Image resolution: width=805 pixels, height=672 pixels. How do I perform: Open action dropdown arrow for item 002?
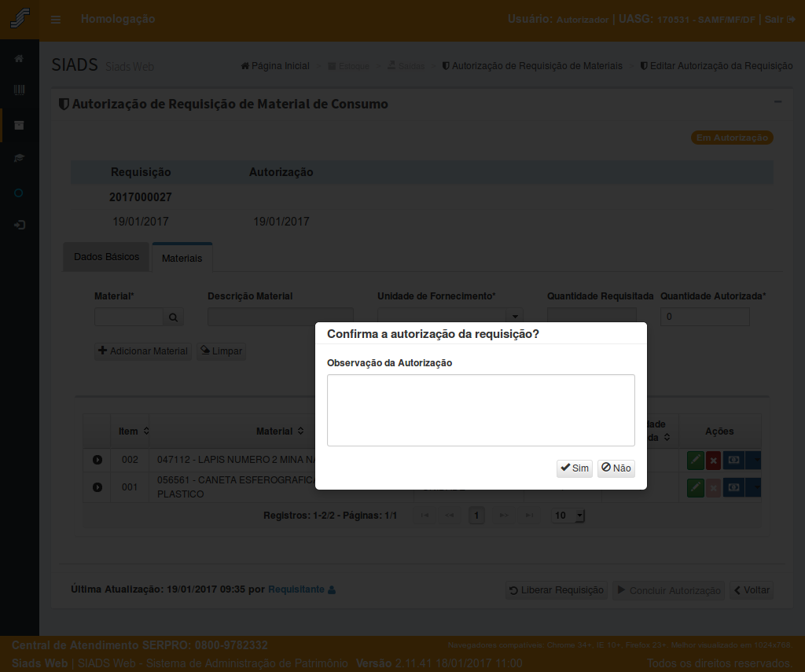[753, 460]
